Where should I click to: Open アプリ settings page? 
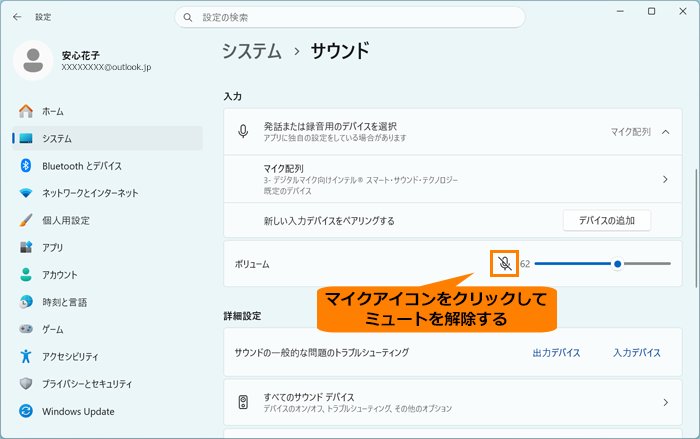107,247
